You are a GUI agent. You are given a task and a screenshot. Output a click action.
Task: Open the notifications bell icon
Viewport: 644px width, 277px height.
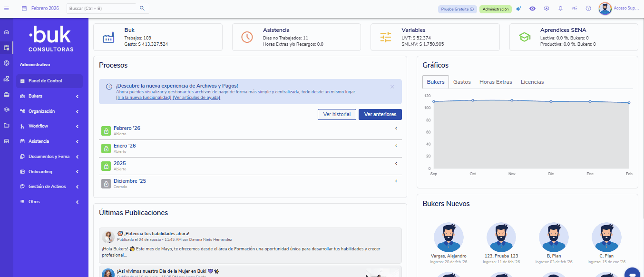(x=560, y=9)
